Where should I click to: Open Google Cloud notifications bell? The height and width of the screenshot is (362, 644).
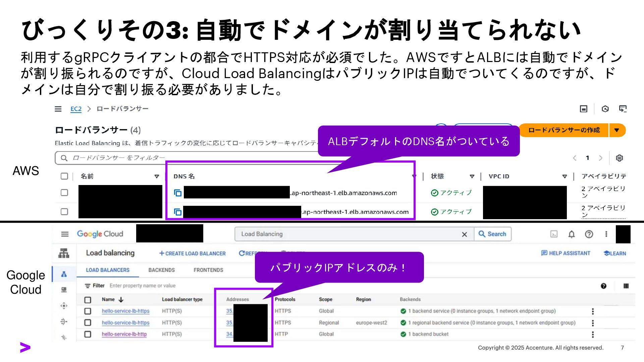(572, 234)
